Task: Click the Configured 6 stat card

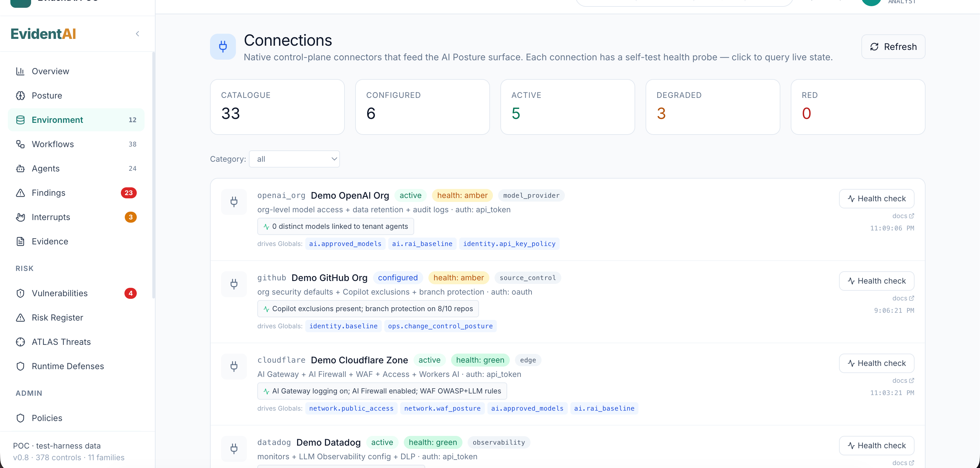Action: [x=422, y=107]
